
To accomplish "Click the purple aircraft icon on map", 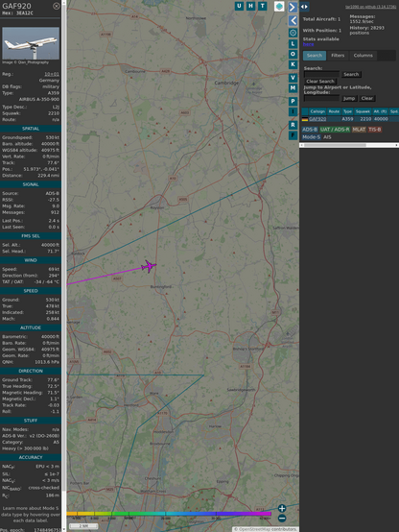I will click(149, 266).
